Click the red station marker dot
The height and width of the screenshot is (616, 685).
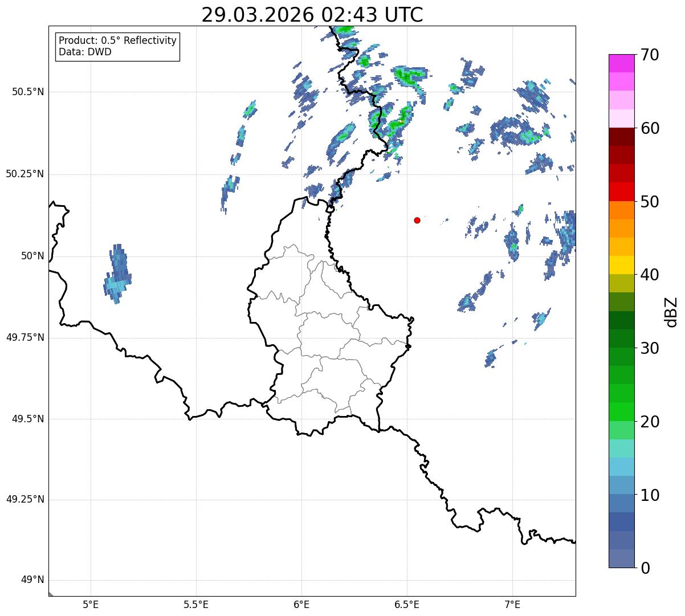point(417,220)
